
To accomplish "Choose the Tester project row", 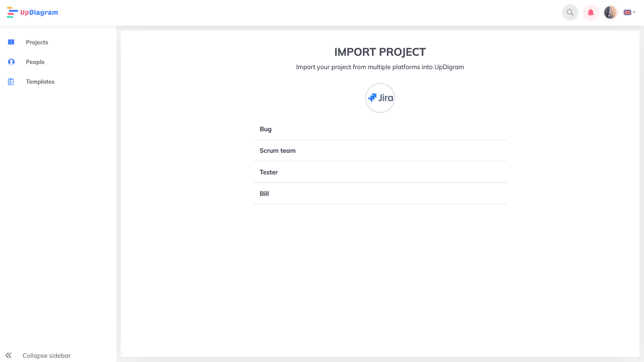I will coord(380,172).
